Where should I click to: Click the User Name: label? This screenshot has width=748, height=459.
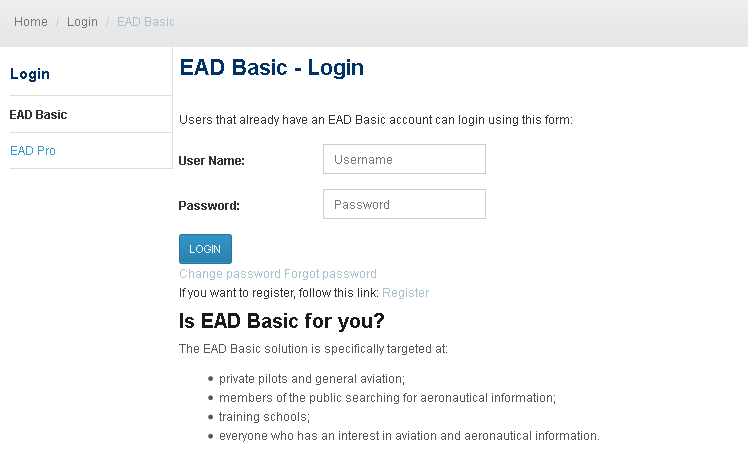coord(211,161)
